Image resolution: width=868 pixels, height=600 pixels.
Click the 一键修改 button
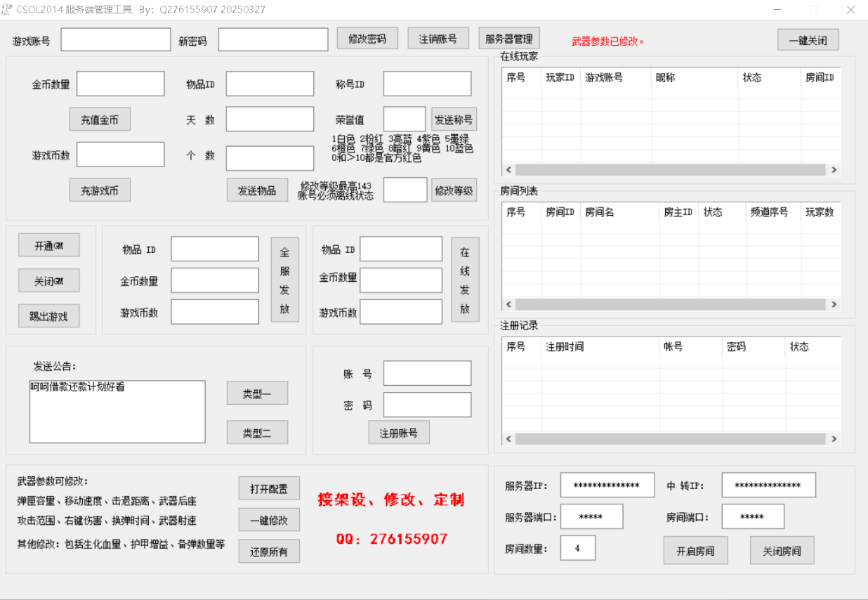(x=269, y=520)
